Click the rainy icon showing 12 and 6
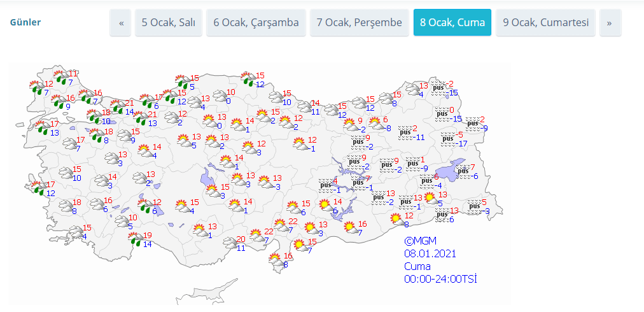 click(x=145, y=206)
